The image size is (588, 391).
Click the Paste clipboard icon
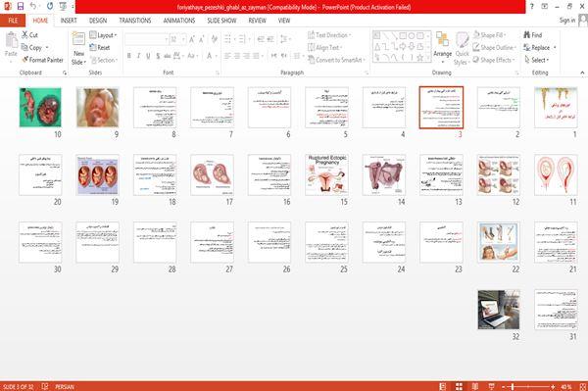(11, 41)
